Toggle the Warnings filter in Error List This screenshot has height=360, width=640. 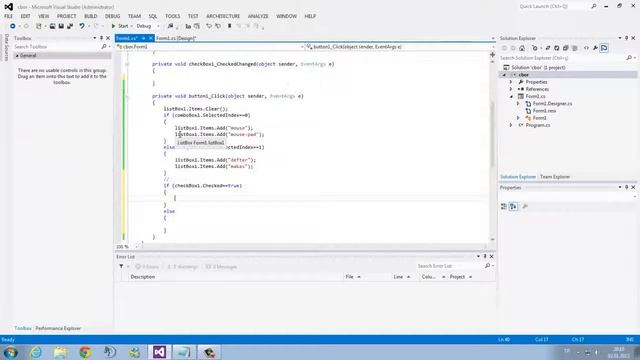coord(182,267)
